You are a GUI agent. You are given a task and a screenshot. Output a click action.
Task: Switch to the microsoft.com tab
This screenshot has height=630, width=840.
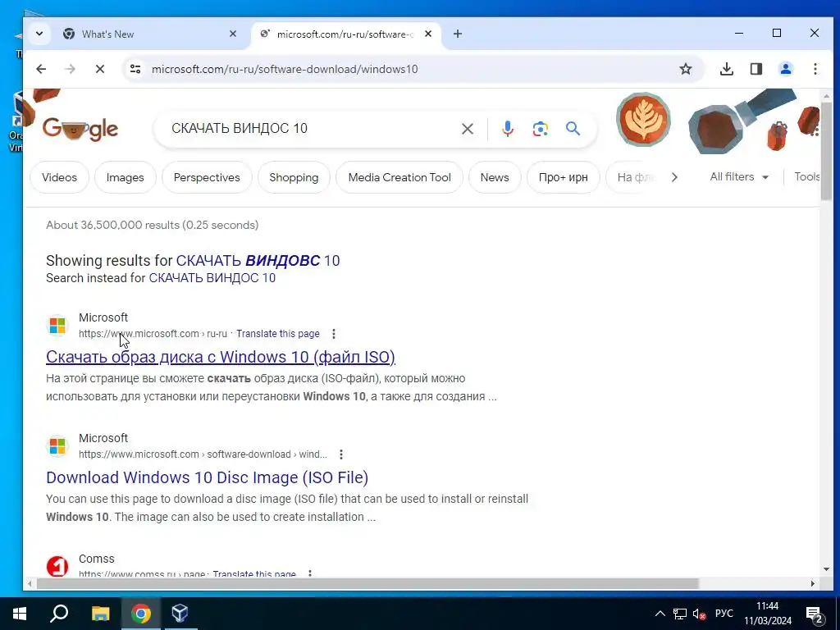[345, 34]
